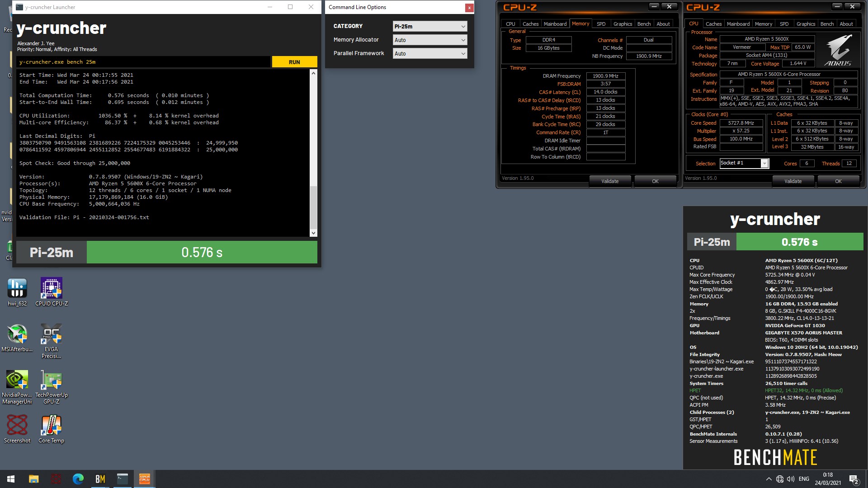Click the RUN button in y-cruncher

point(294,62)
